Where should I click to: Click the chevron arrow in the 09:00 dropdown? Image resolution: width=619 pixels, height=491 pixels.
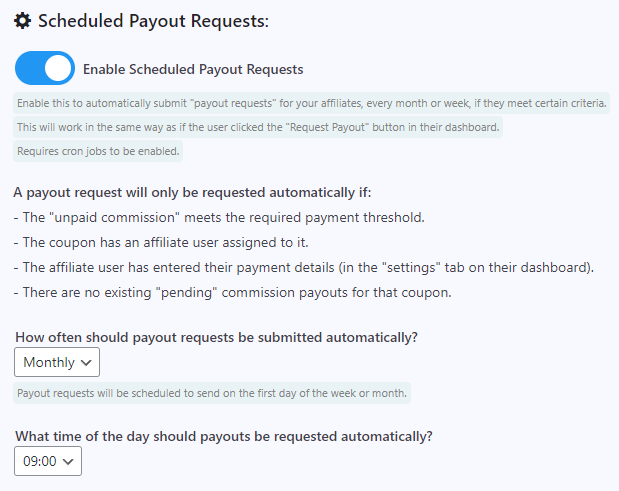tap(68, 461)
